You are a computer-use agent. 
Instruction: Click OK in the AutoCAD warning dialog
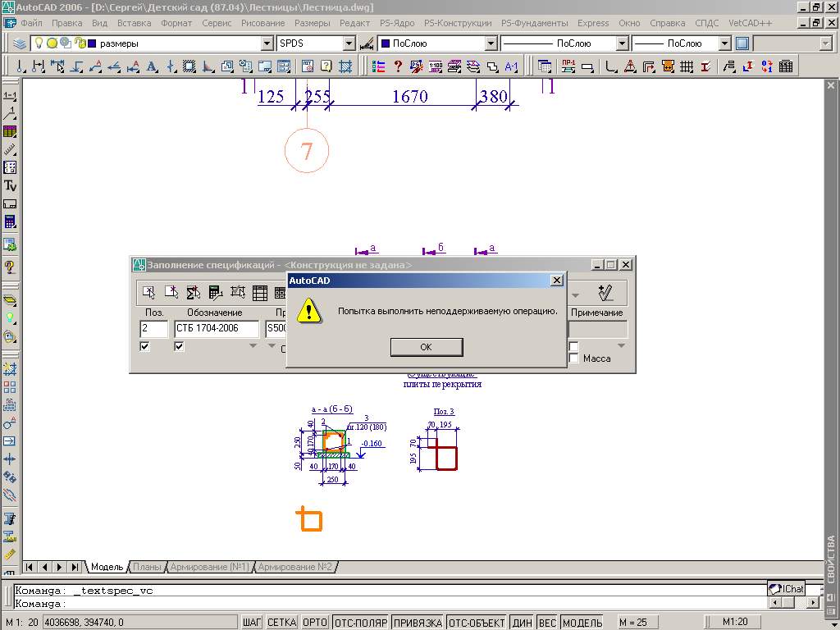(427, 347)
